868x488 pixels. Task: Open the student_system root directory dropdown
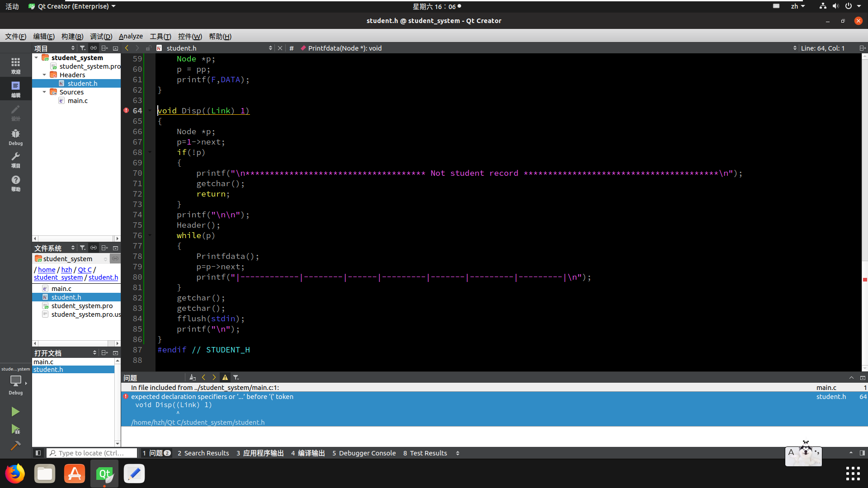(71, 258)
